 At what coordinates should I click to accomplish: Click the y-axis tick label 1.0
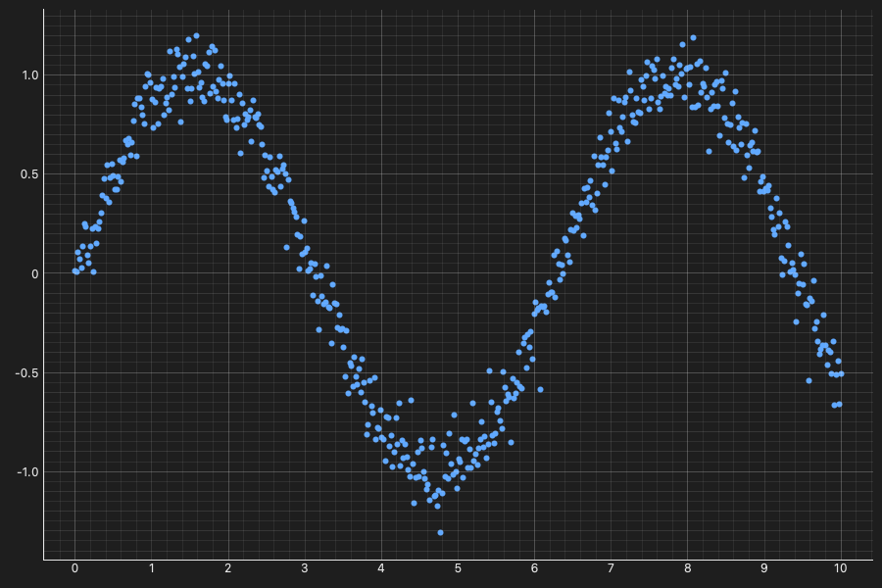tap(30, 75)
